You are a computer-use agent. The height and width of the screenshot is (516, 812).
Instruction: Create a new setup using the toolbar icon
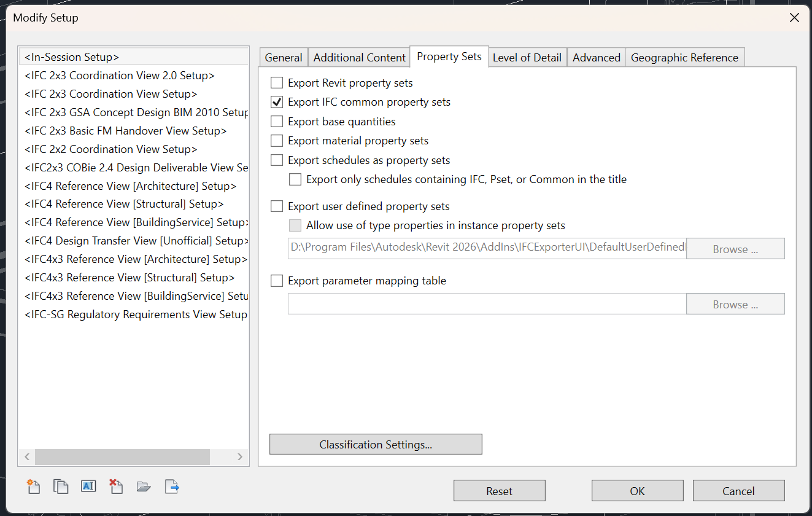pos(33,487)
